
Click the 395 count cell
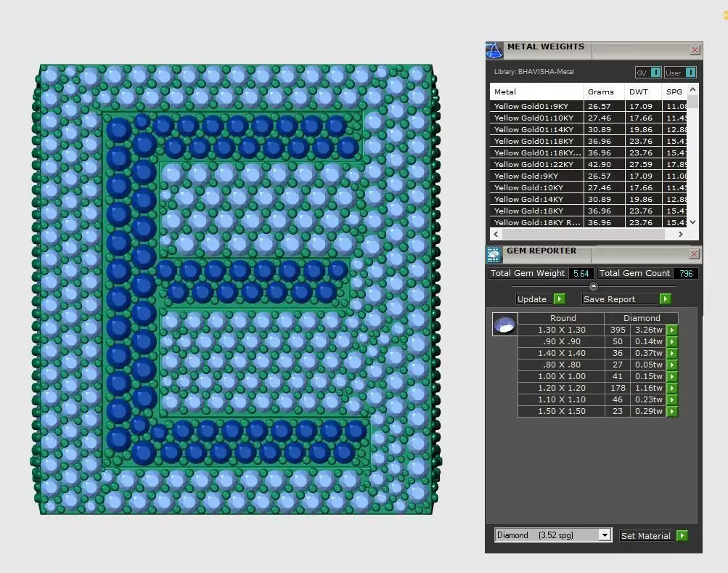click(618, 330)
